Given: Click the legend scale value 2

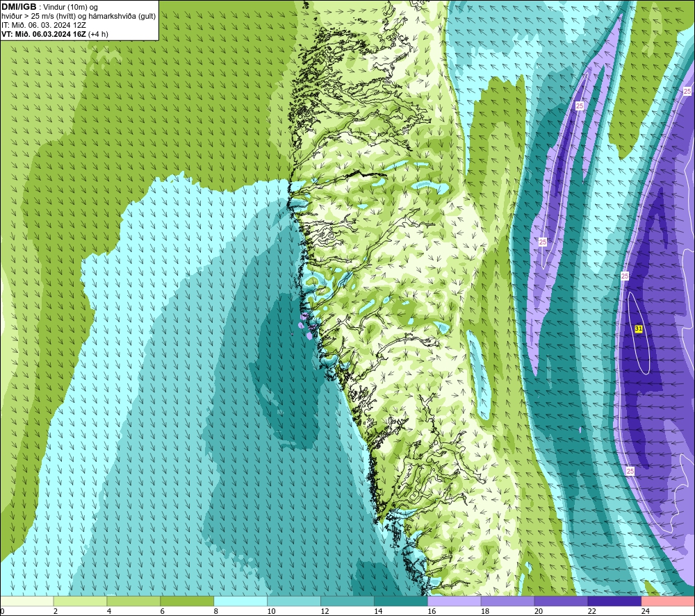Looking at the screenshot, I should [x=56, y=611].
